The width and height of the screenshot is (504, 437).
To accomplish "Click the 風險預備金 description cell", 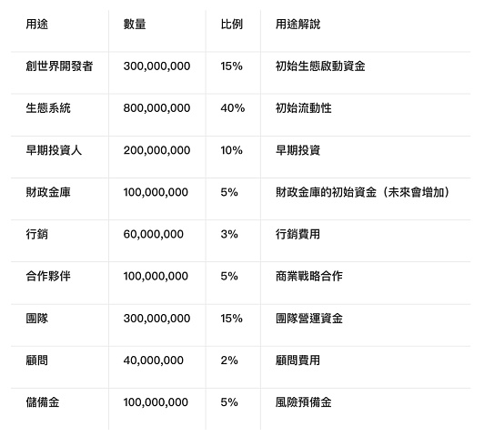I will (x=303, y=402).
